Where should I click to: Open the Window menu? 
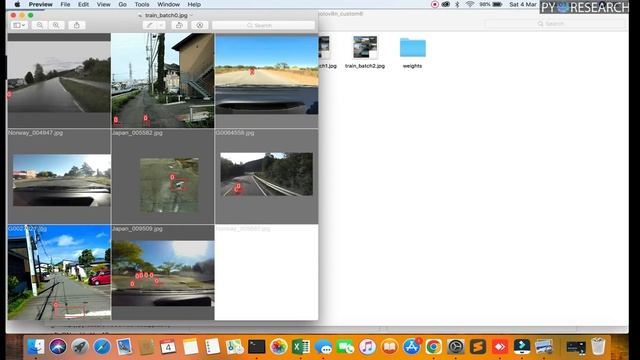168,4
